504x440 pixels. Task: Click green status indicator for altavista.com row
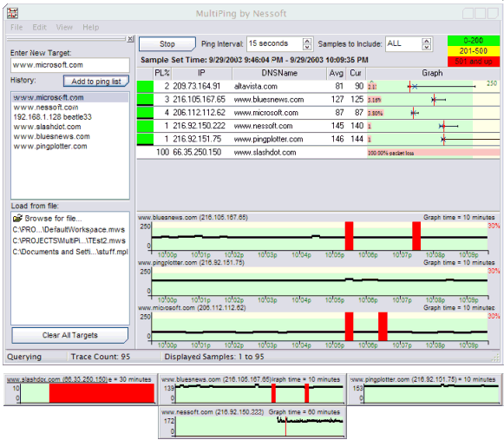145,86
